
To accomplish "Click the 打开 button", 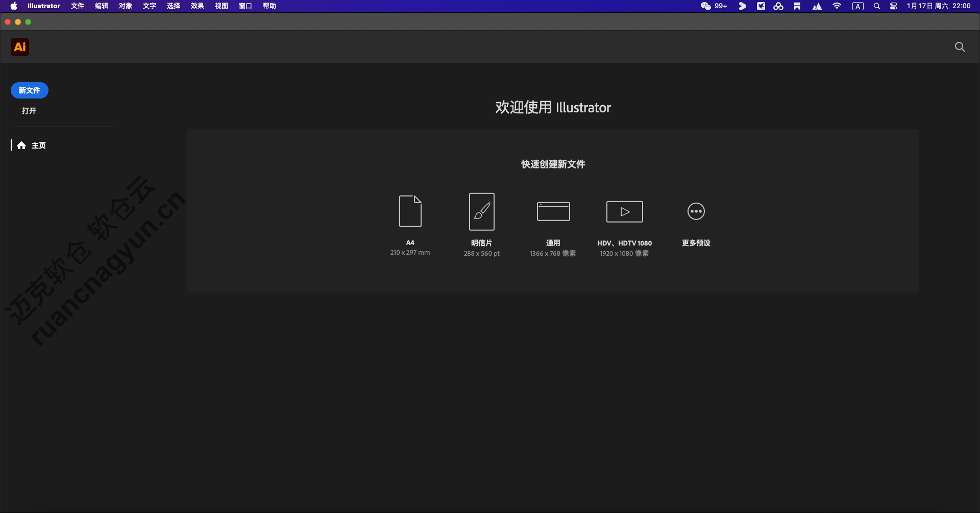I will (29, 110).
